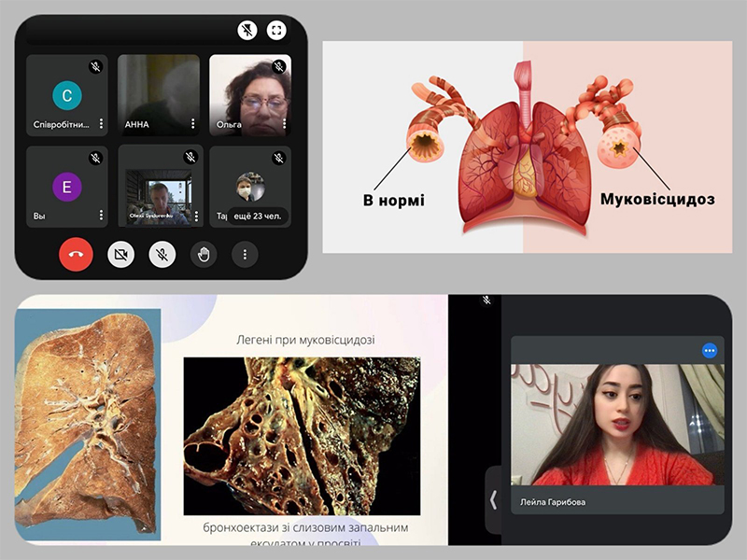Open the three-dot menu on Співробітник tile

point(101,124)
